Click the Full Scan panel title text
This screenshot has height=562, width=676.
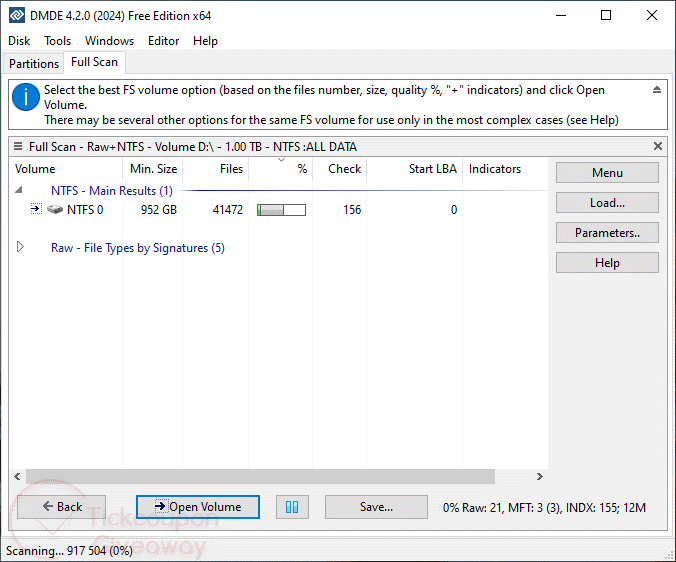point(193,147)
